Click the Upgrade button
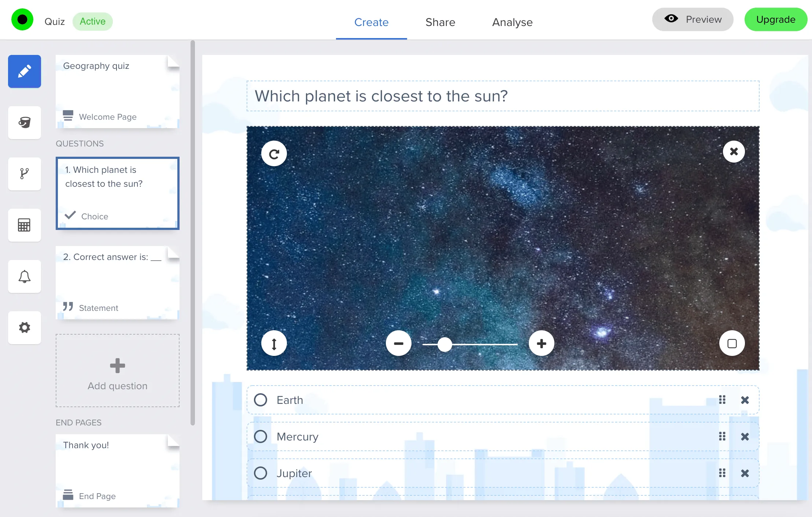Image resolution: width=812 pixels, height=517 pixels. [776, 19]
